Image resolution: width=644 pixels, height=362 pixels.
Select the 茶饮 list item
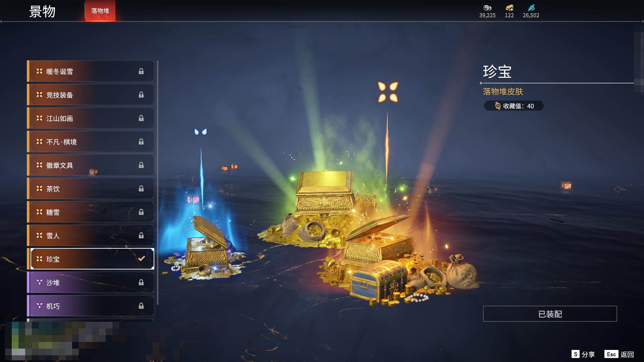(91, 188)
